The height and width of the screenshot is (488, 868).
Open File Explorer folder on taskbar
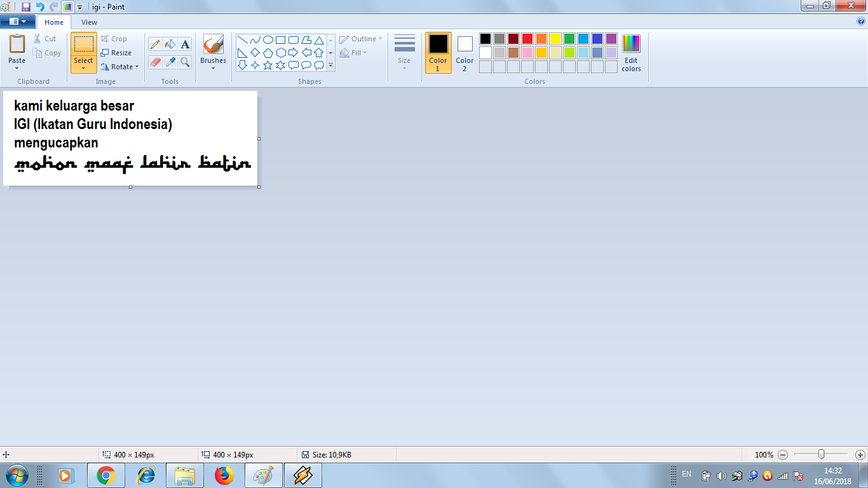[x=185, y=475]
